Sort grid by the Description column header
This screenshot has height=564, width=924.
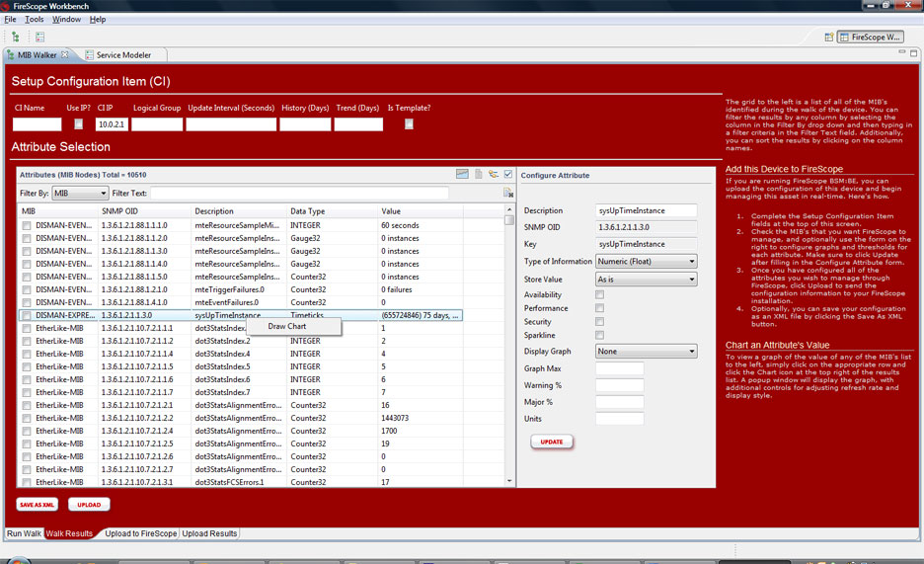tap(240, 211)
